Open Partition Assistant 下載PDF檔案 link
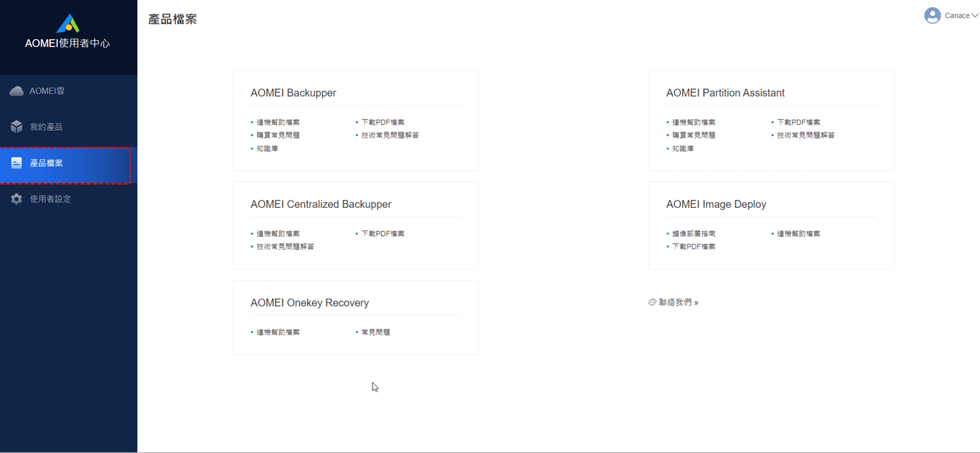Screen dimensions: 980x453 coord(798,122)
